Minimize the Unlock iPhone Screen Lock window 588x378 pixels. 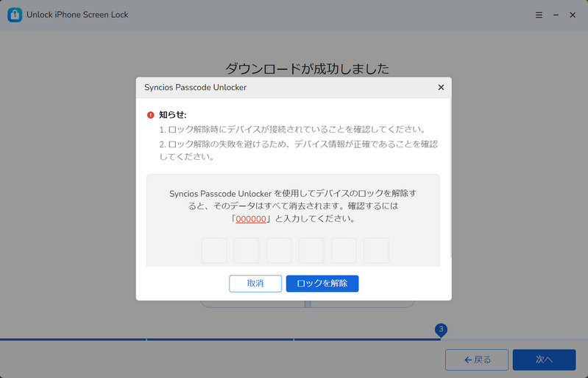pyautogui.click(x=556, y=15)
